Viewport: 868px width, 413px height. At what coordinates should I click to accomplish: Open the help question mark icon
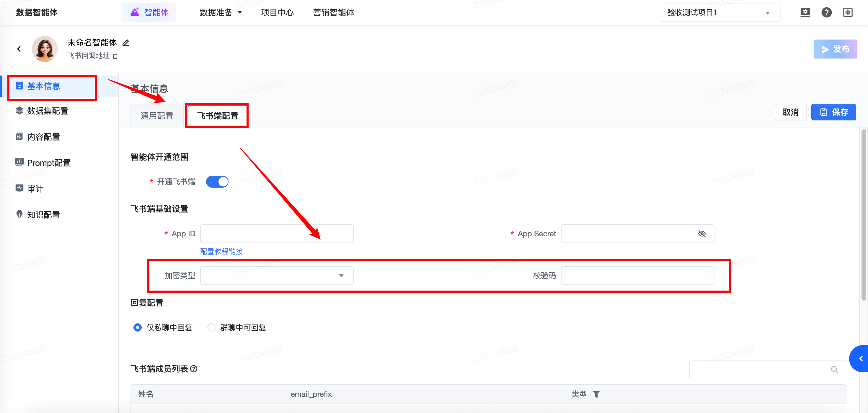click(826, 12)
